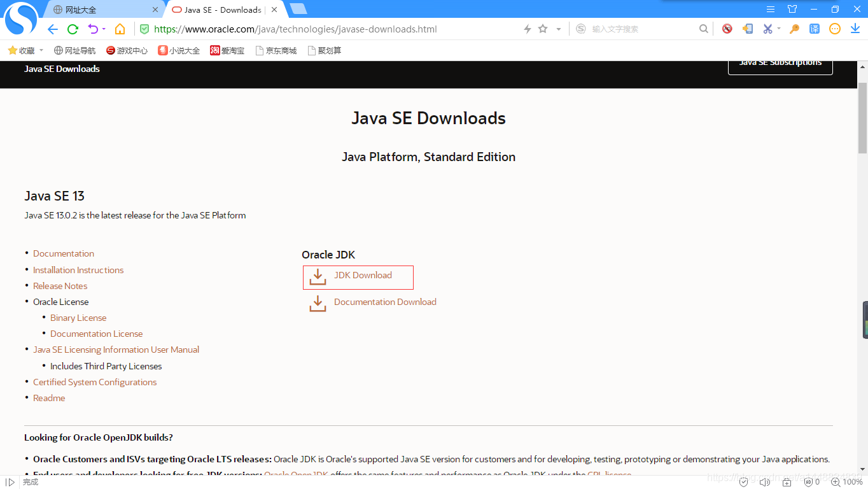Click the send-to-phone icon
This screenshot has width=868, height=489.
click(x=748, y=29)
